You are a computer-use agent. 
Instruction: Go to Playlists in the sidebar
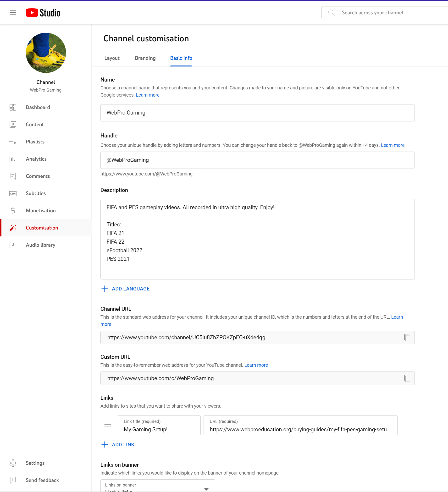pyautogui.click(x=46, y=142)
